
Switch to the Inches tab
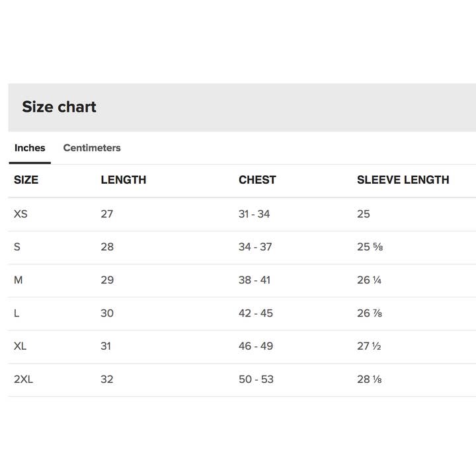pos(30,148)
